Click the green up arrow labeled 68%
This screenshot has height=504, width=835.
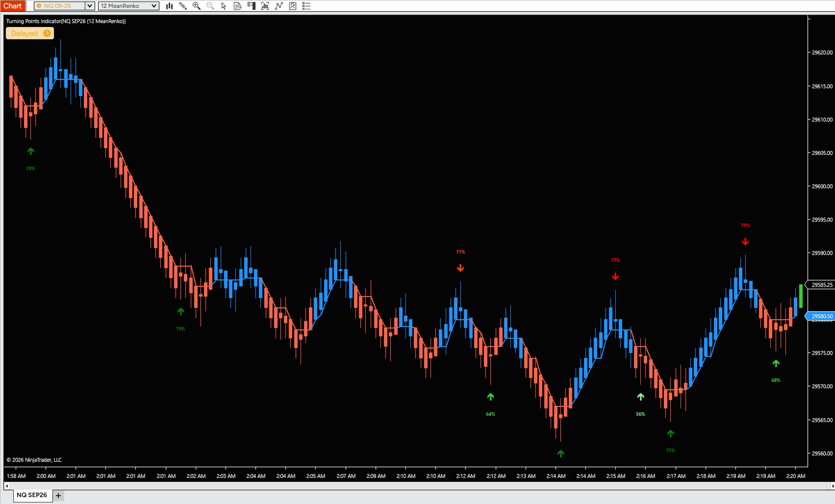(x=776, y=363)
